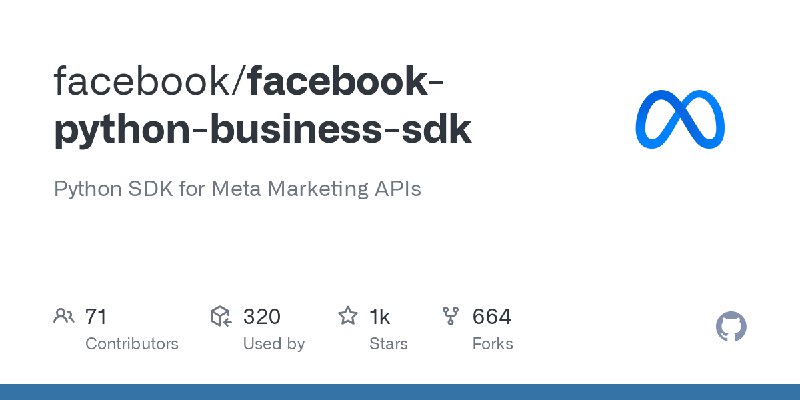
Task: Click the Meta infinity logo
Action: 680,119
